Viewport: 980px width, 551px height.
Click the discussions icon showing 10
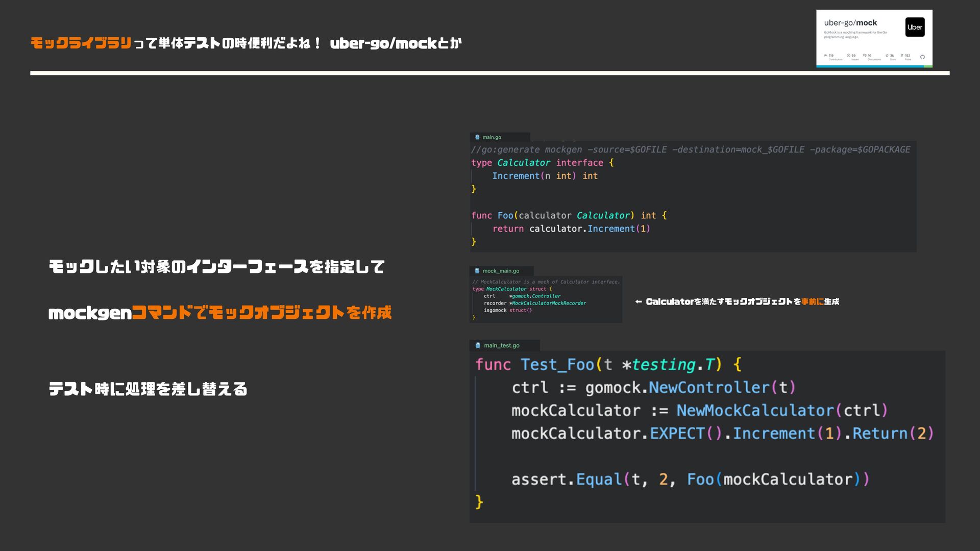click(x=865, y=55)
